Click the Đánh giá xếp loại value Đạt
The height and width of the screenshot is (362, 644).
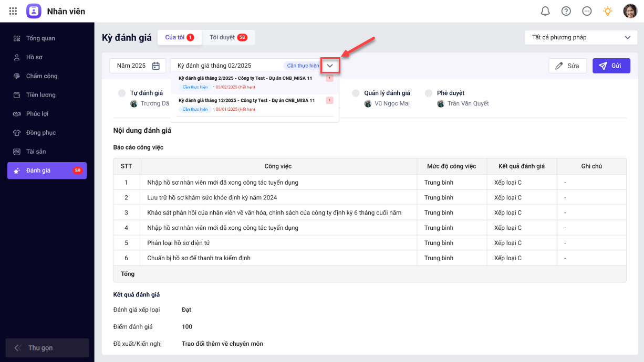click(x=186, y=310)
